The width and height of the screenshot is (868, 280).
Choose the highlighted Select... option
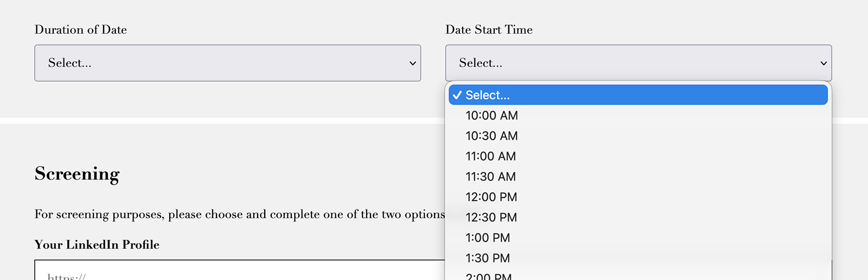[x=638, y=95]
